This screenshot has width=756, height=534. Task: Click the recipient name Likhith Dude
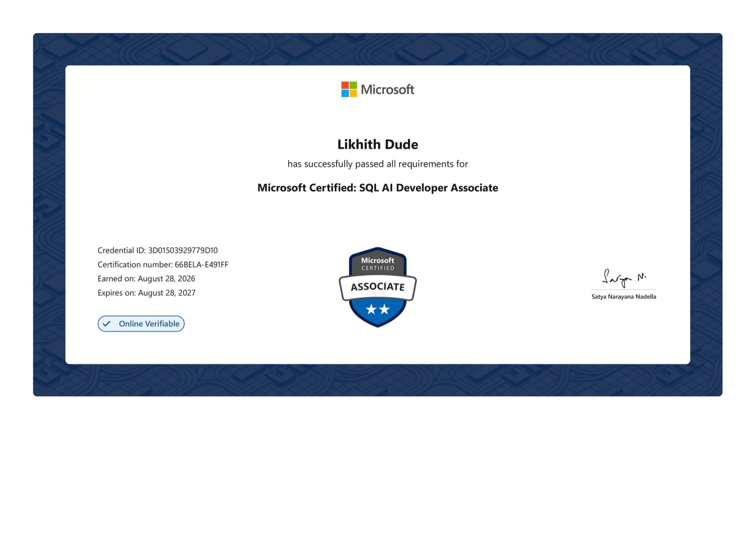(x=378, y=144)
